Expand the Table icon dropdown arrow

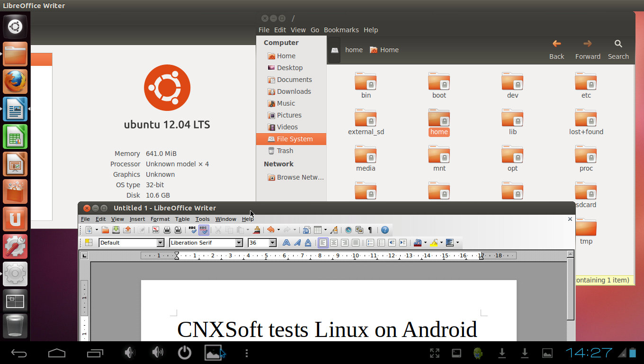(x=325, y=230)
